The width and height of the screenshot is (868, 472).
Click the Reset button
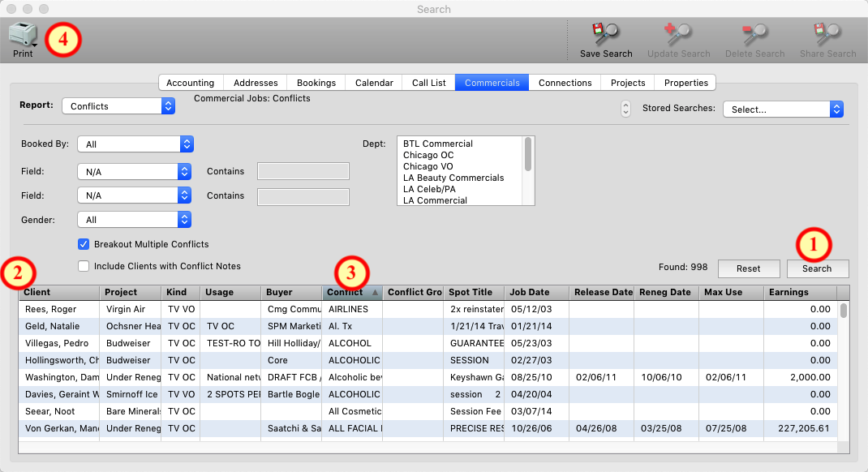point(749,268)
